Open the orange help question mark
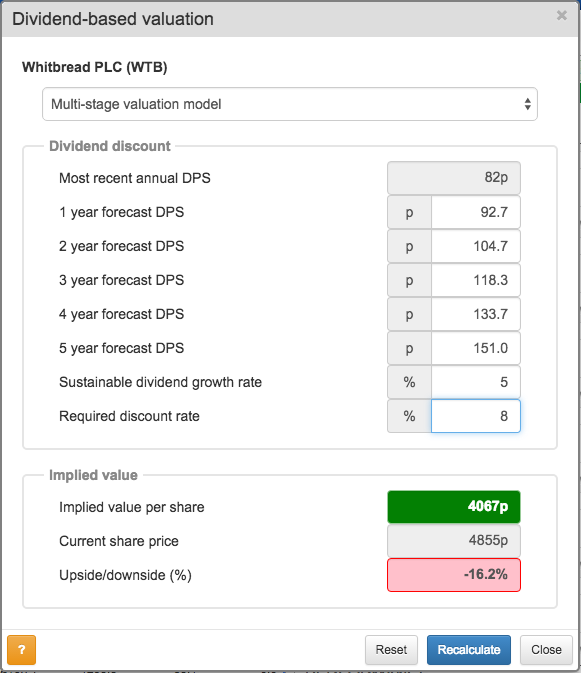This screenshot has width=581, height=673. click(21, 649)
